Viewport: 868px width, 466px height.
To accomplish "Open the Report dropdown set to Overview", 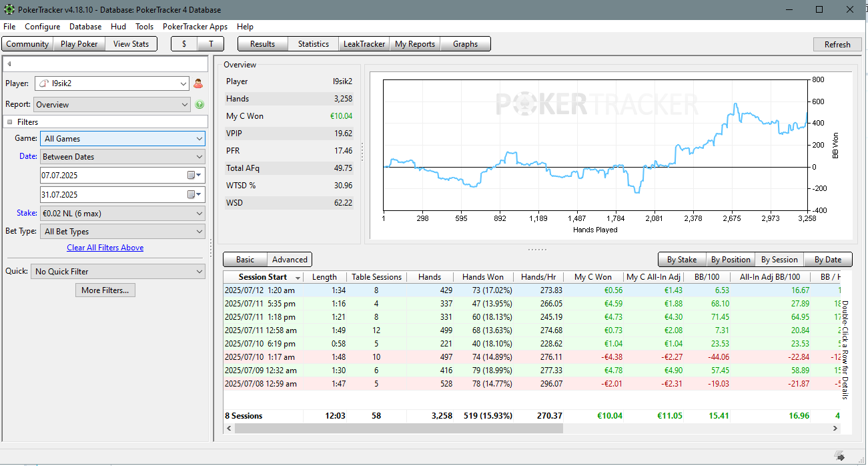I will click(112, 105).
